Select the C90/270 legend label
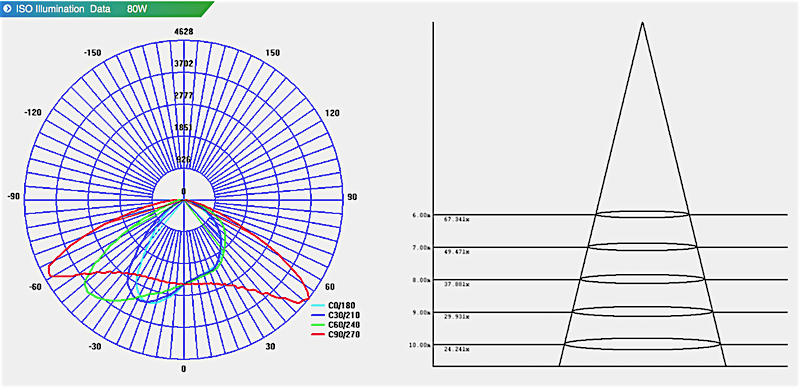The width and height of the screenshot is (800, 388). [x=343, y=334]
